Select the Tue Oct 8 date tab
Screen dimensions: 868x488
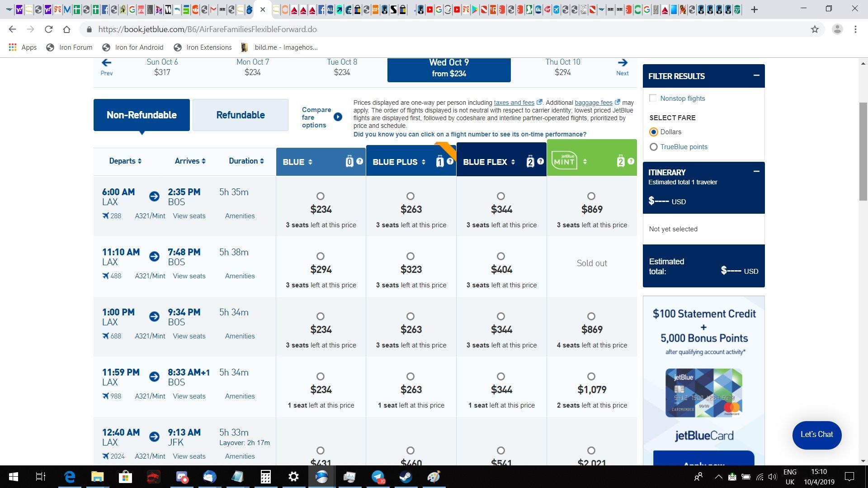342,67
